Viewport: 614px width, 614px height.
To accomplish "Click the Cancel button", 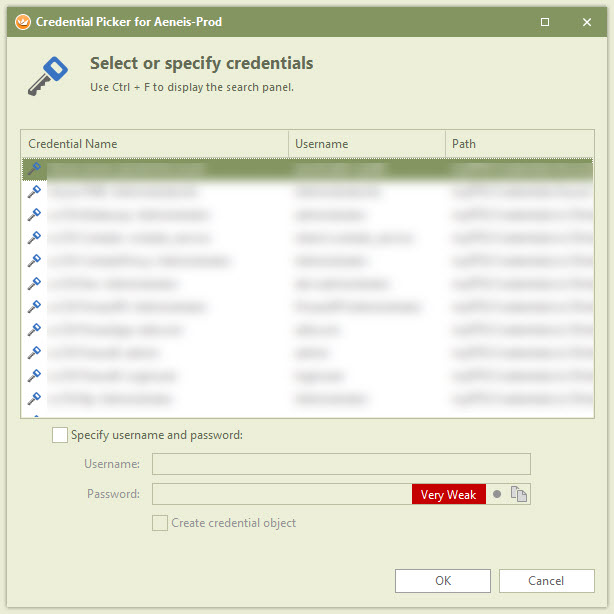I will point(546,581).
